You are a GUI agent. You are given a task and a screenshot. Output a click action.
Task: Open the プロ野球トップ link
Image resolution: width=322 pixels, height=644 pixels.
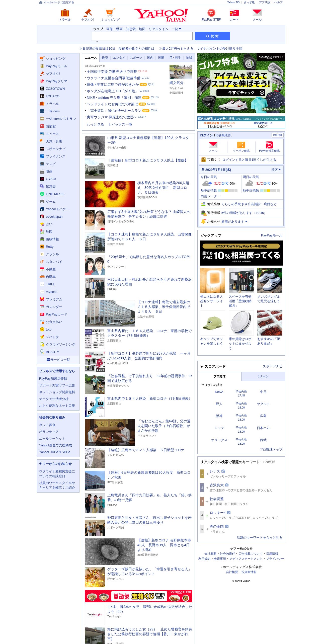click(x=271, y=450)
